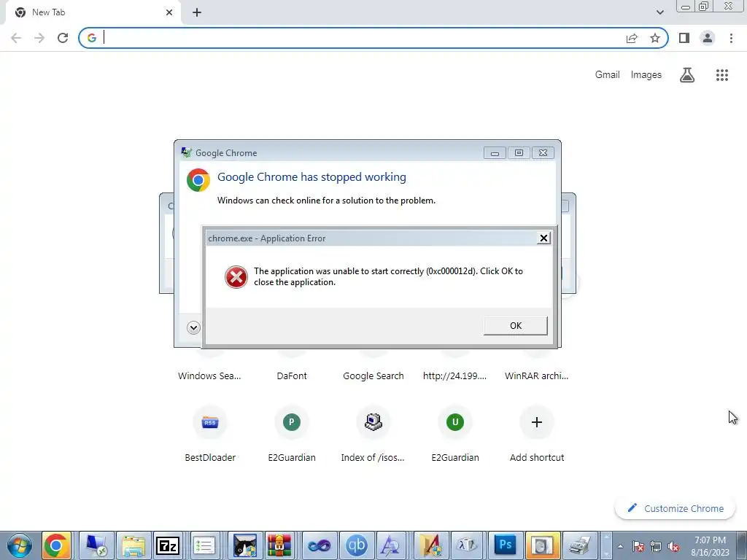Screen dimensions: 747x560
Task: Open the Google apps grid
Action: 722,75
